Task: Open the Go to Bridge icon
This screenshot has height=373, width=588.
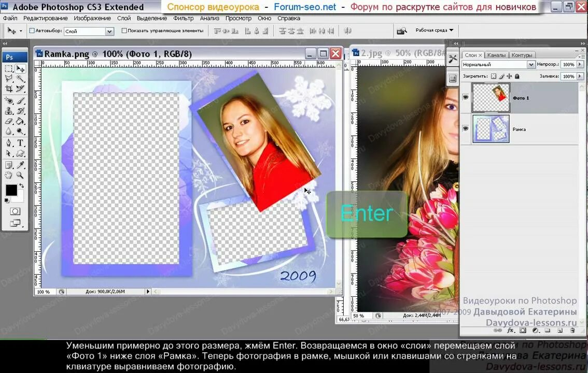Action: [x=402, y=31]
